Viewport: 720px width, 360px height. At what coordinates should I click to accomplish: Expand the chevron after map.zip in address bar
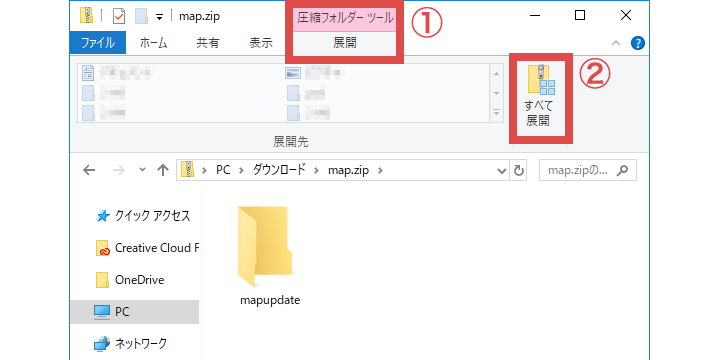pyautogui.click(x=379, y=170)
